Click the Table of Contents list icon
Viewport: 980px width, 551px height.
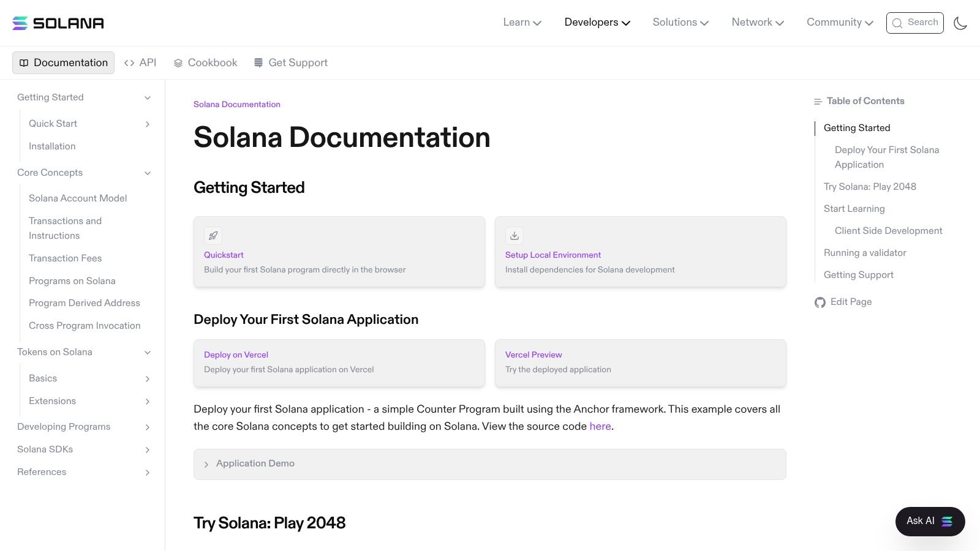pyautogui.click(x=818, y=102)
